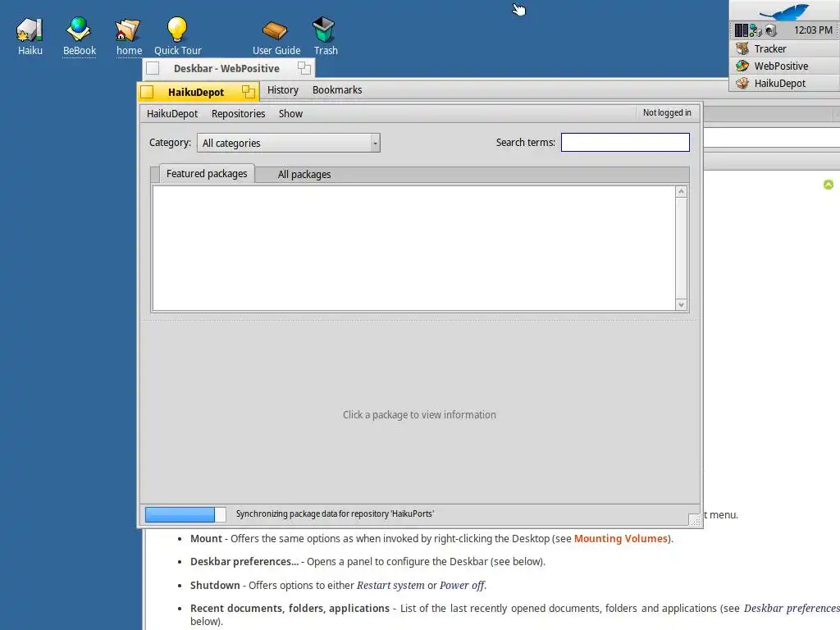This screenshot has width=840, height=630.
Task: Click the Not logged in account button
Action: coord(667,112)
